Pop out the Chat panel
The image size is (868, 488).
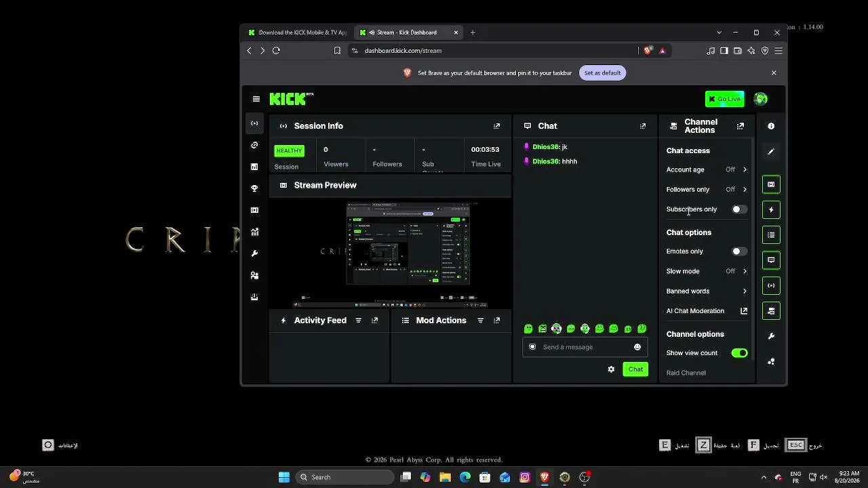click(x=643, y=126)
